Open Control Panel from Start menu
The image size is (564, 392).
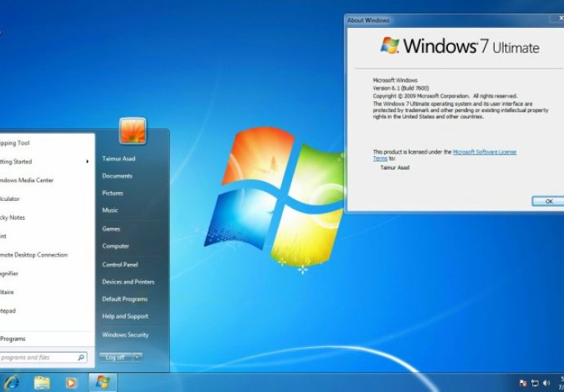pyautogui.click(x=119, y=265)
